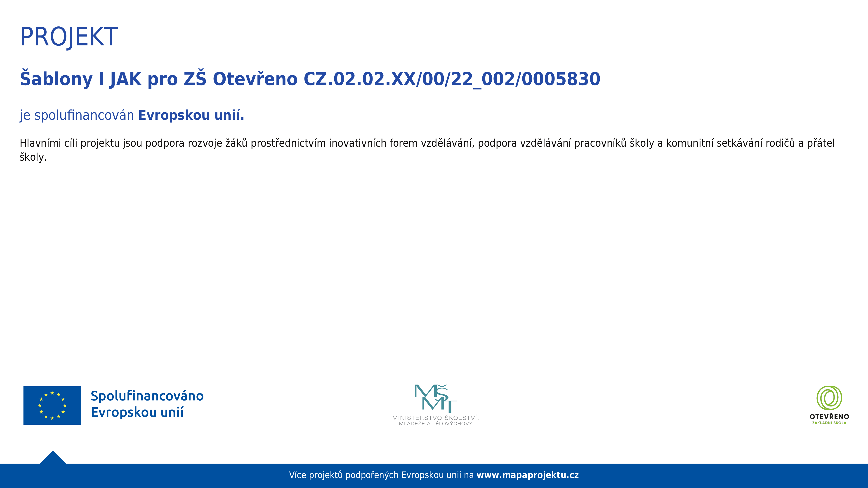Click 'je spolufinancován Evropskou unií.' line
The width and height of the screenshot is (868, 488).
[132, 115]
